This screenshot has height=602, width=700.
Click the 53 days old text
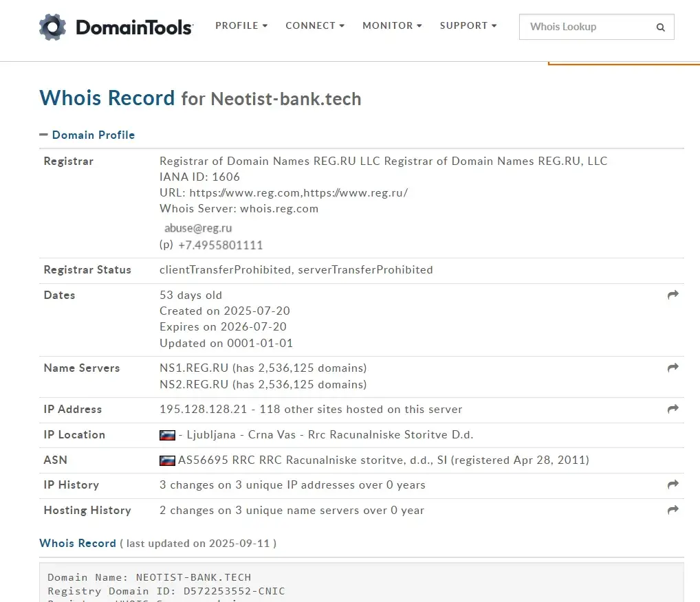(190, 295)
